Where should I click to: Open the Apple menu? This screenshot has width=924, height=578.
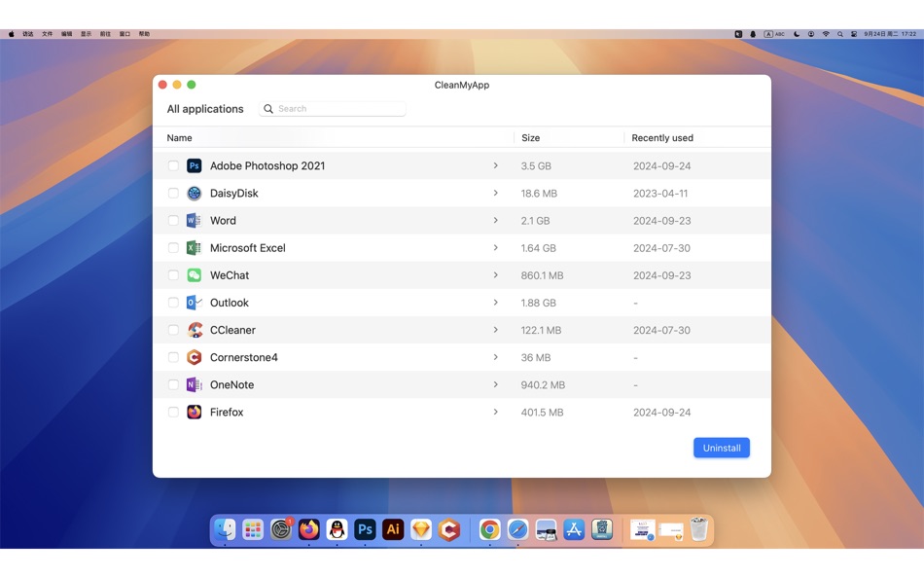12,34
